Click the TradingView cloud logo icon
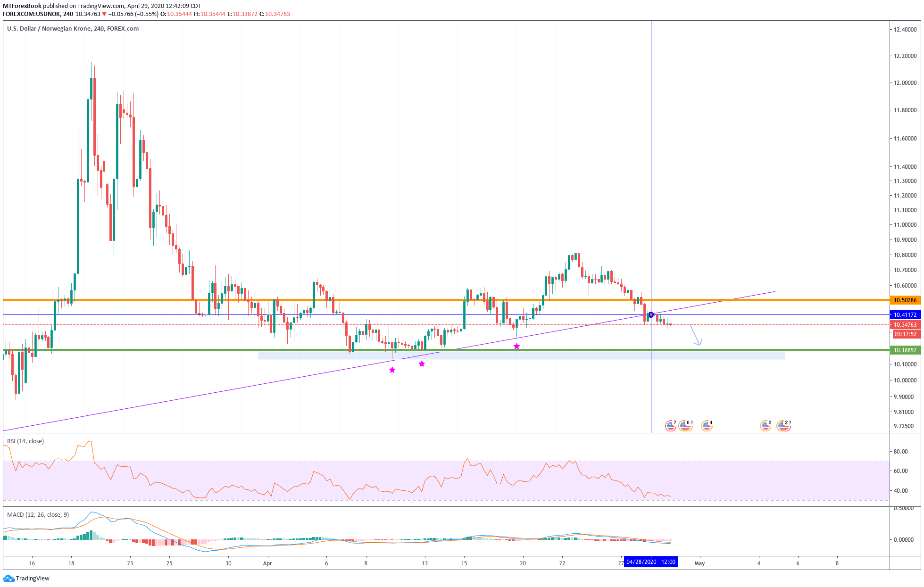This screenshot has height=587, width=924. click(8, 579)
